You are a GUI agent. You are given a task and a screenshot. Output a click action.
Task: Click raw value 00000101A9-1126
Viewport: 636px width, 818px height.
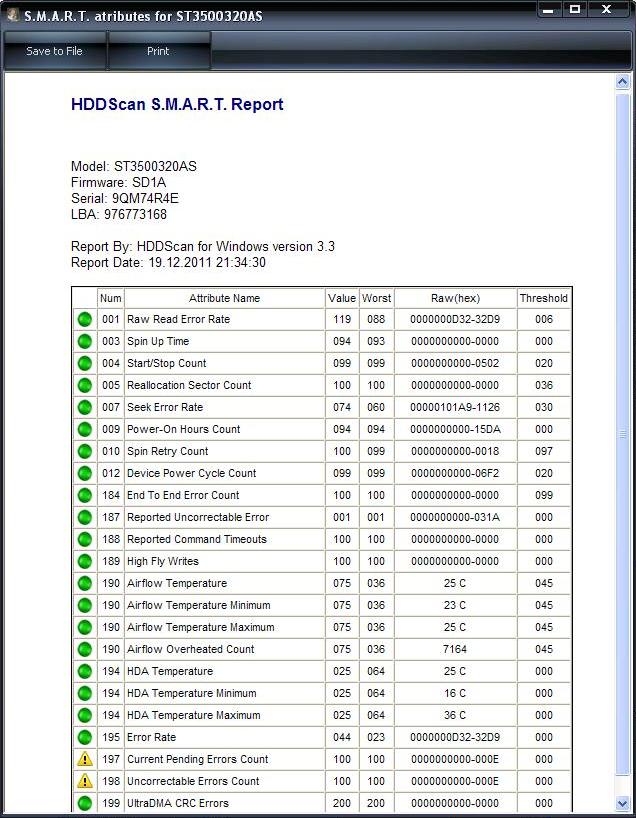[x=455, y=407]
